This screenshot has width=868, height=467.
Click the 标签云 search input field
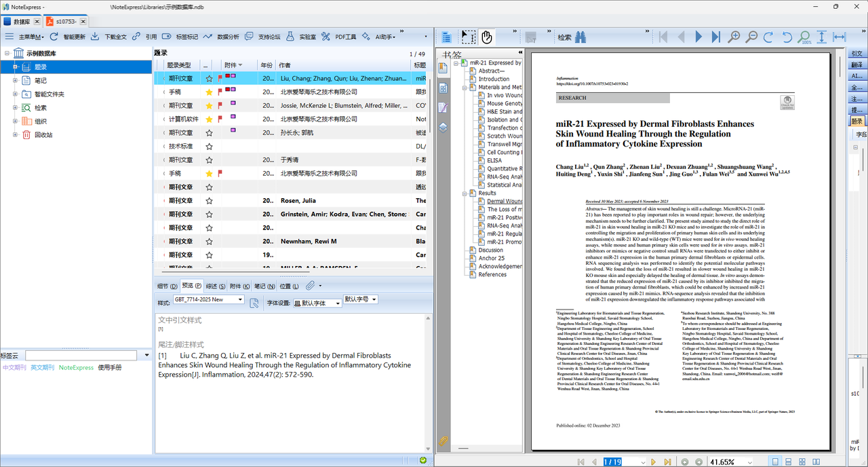click(x=81, y=356)
